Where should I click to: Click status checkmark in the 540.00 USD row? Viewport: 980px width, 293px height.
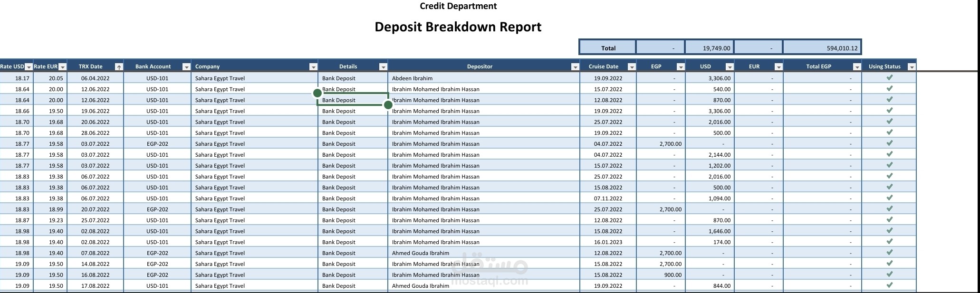tap(889, 88)
